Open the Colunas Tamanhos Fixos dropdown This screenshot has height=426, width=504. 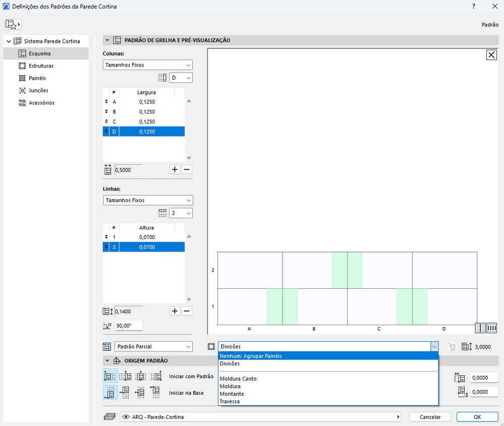(x=147, y=65)
